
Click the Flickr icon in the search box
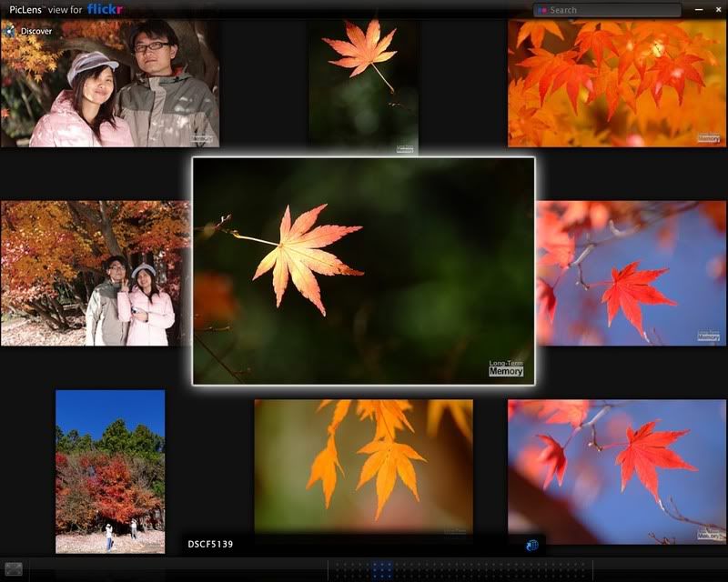pos(541,10)
